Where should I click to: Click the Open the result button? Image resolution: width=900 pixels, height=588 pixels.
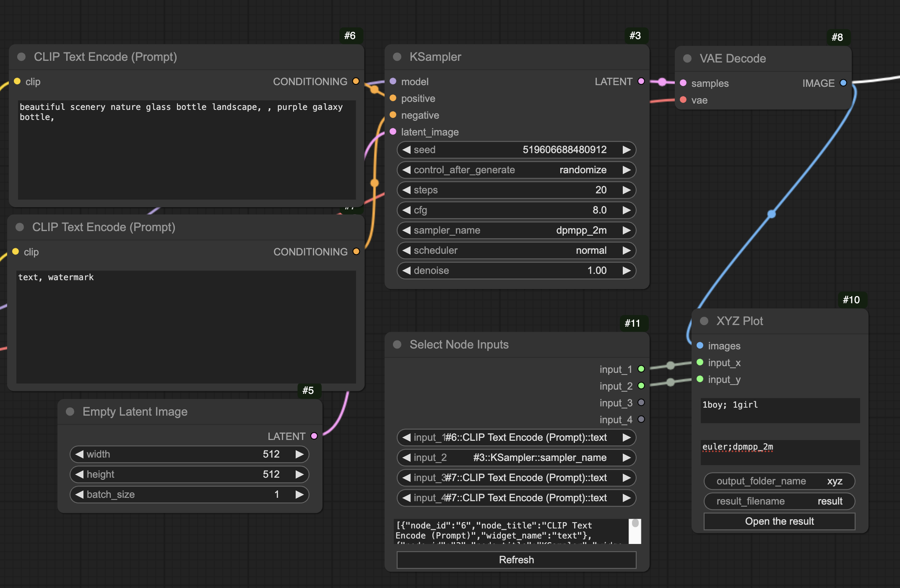(x=779, y=521)
